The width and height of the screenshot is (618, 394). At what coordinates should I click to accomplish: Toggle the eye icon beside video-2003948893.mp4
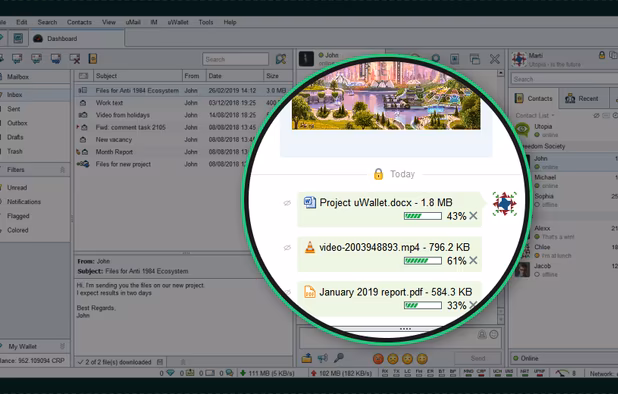[287, 247]
